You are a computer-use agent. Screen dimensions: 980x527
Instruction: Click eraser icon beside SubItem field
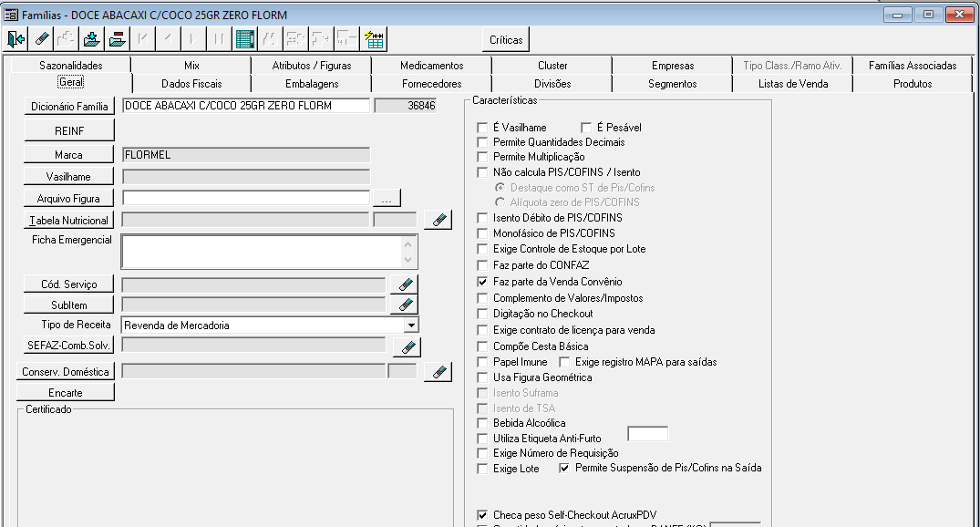[405, 305]
